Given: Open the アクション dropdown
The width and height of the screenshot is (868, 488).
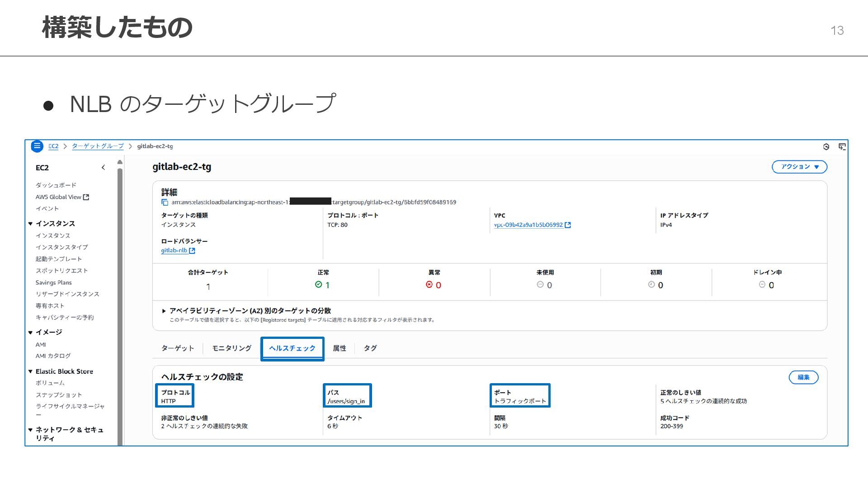Looking at the screenshot, I should click(799, 167).
